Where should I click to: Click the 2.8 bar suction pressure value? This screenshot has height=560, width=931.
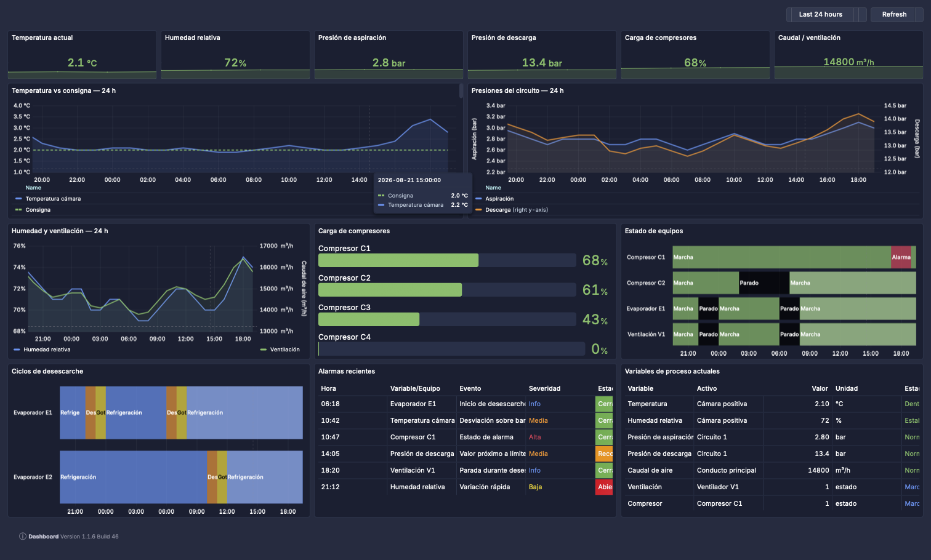[x=389, y=63]
